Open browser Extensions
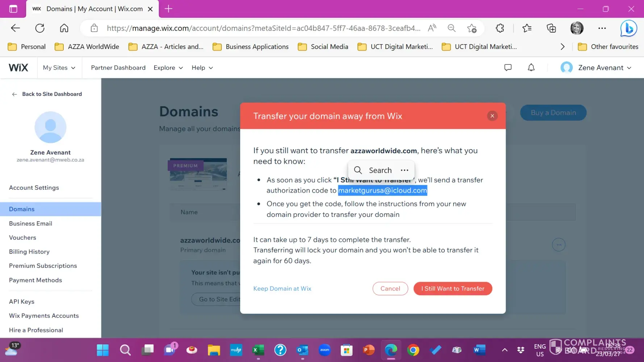The width and height of the screenshot is (644, 362). pos(500,28)
